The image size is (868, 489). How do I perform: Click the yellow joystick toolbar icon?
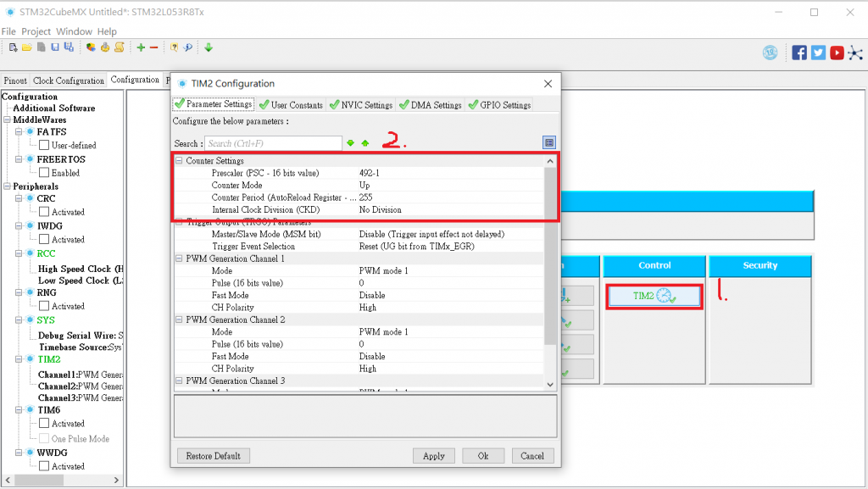(x=105, y=47)
